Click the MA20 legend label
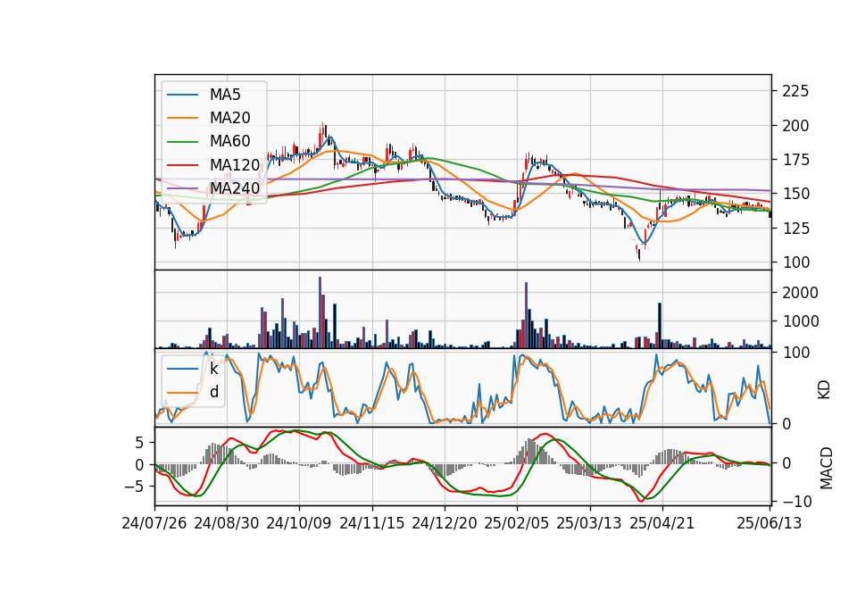 point(229,118)
